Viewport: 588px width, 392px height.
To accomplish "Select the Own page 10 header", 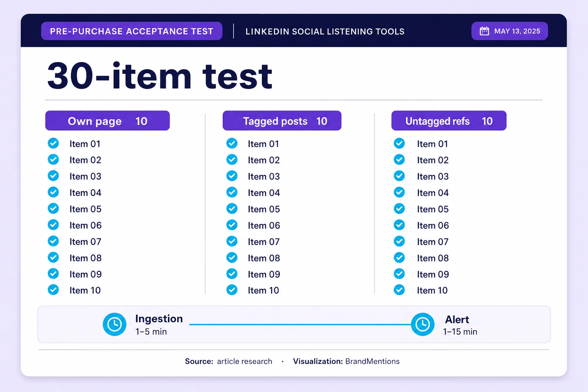I will (108, 121).
